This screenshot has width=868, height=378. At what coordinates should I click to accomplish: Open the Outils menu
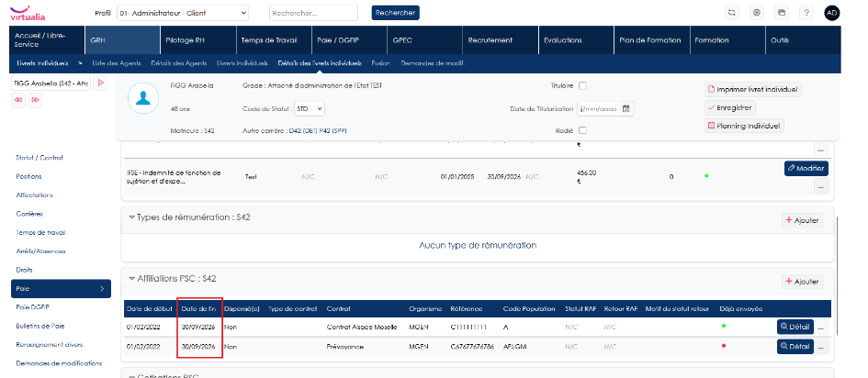pos(802,40)
